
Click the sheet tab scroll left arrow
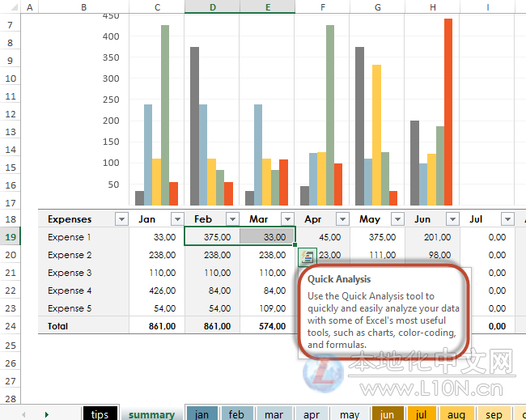click(x=23, y=414)
